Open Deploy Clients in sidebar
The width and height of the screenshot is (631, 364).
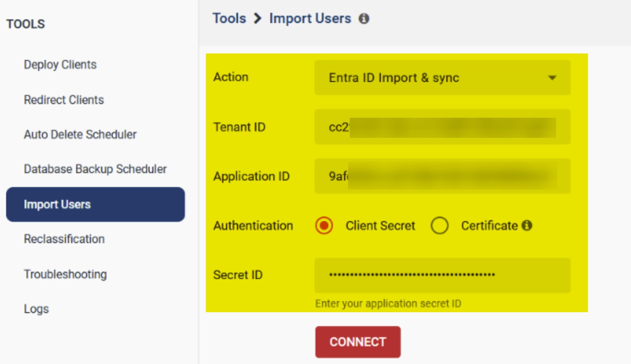click(x=60, y=65)
